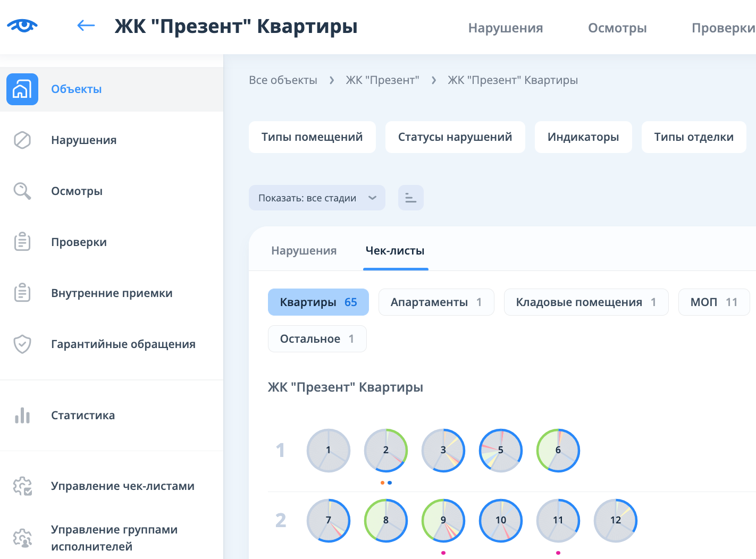Screen dimensions: 756x559
Task: Select the Квартиры 65 filter chip
Action: (318, 302)
